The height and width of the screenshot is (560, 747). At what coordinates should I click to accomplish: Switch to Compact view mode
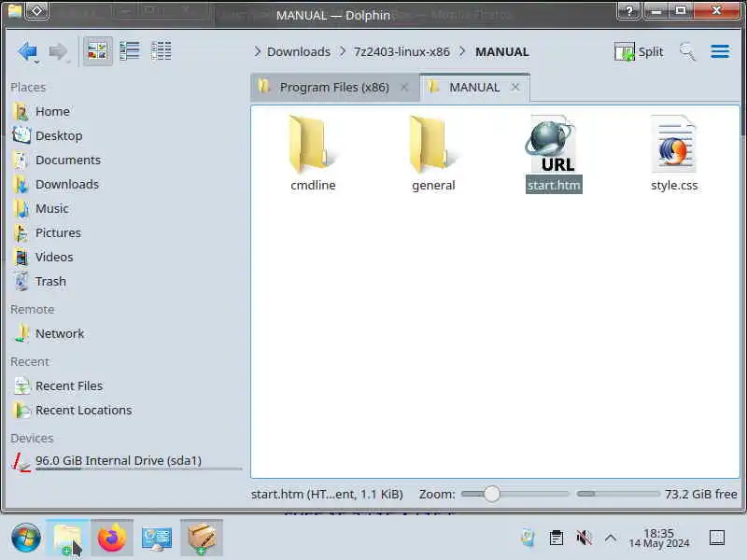tap(130, 51)
